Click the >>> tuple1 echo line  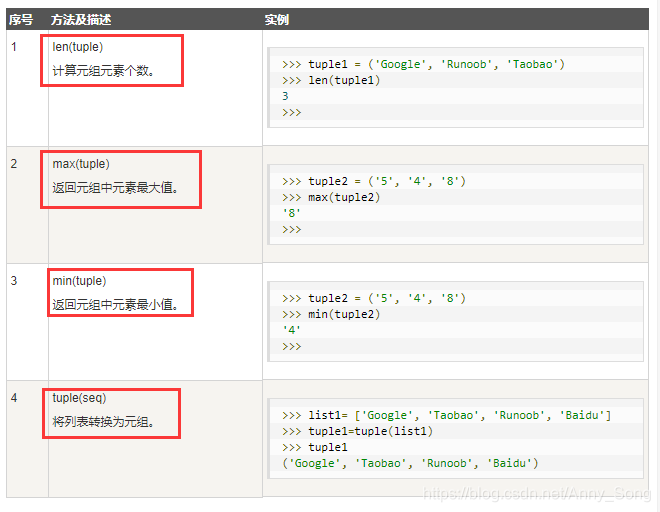315,448
